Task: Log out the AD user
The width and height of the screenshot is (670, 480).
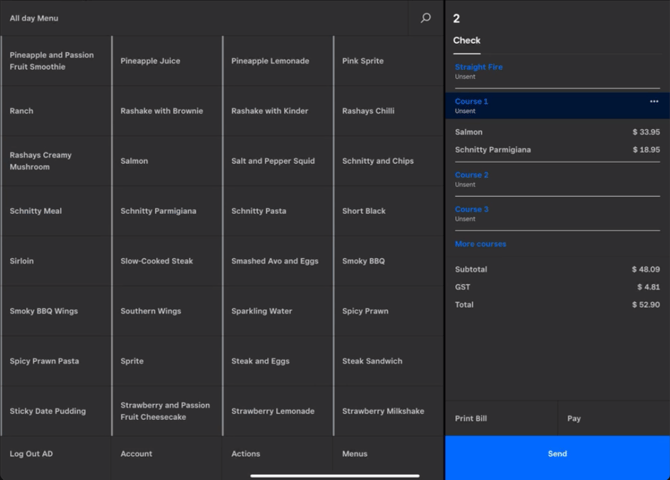Action: click(32, 454)
